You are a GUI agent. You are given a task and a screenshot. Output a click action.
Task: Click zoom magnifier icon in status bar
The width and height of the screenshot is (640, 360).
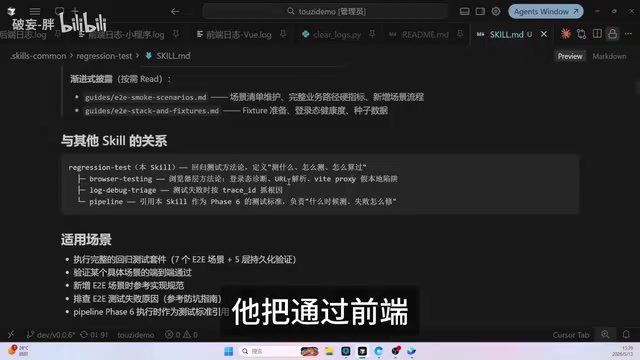[605, 335]
